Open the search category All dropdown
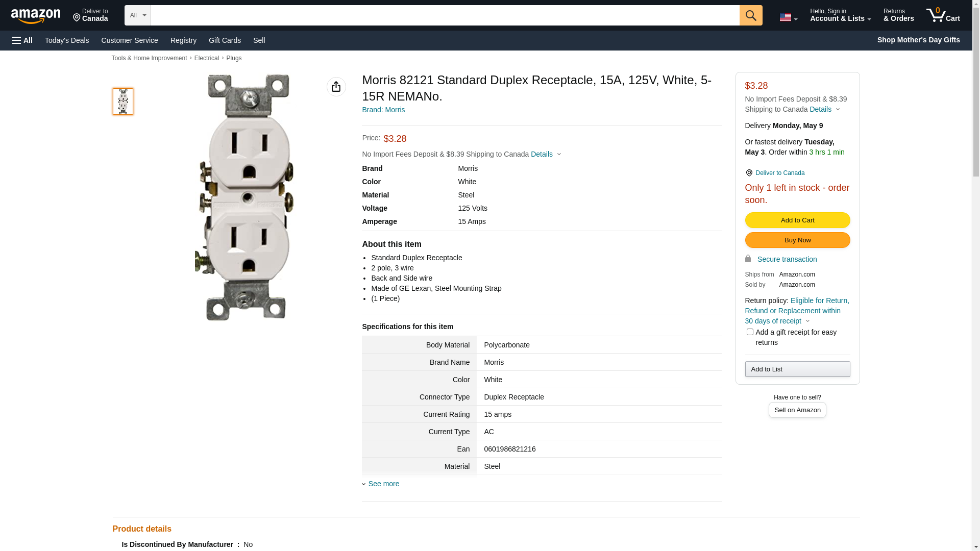Screen dimensions: 980x551 pos(137,15)
